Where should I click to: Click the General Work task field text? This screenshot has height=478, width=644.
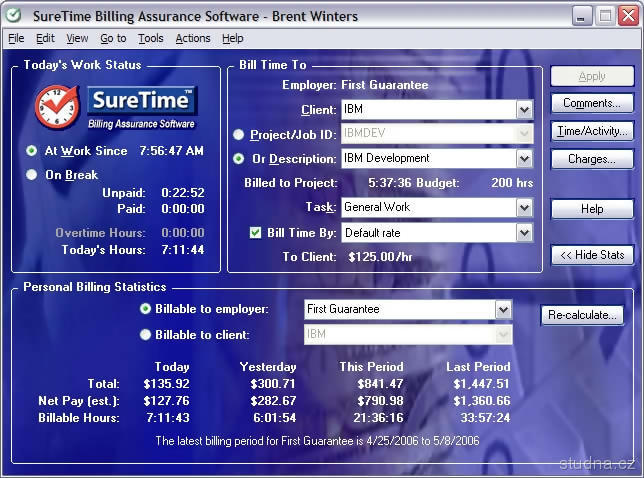coord(377,207)
